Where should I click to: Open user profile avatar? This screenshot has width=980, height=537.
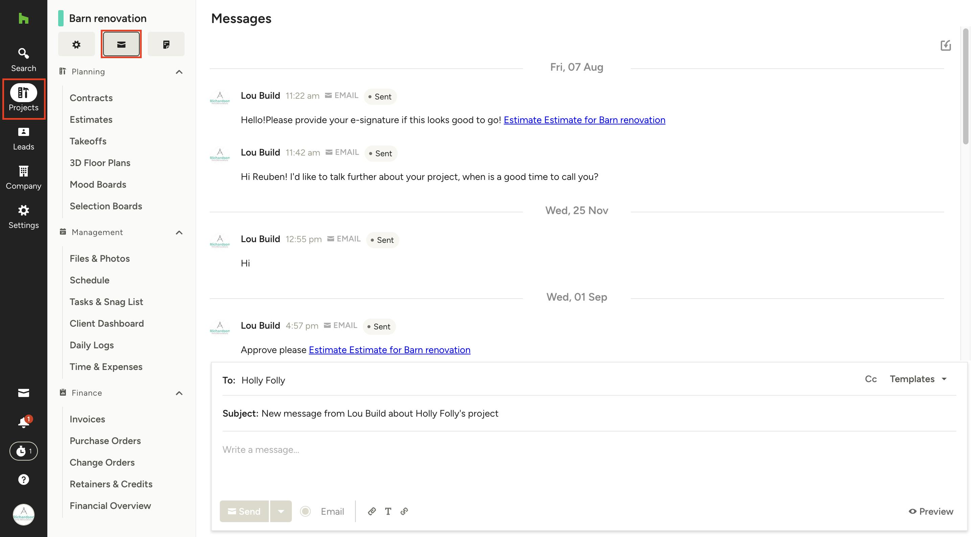pos(24,515)
